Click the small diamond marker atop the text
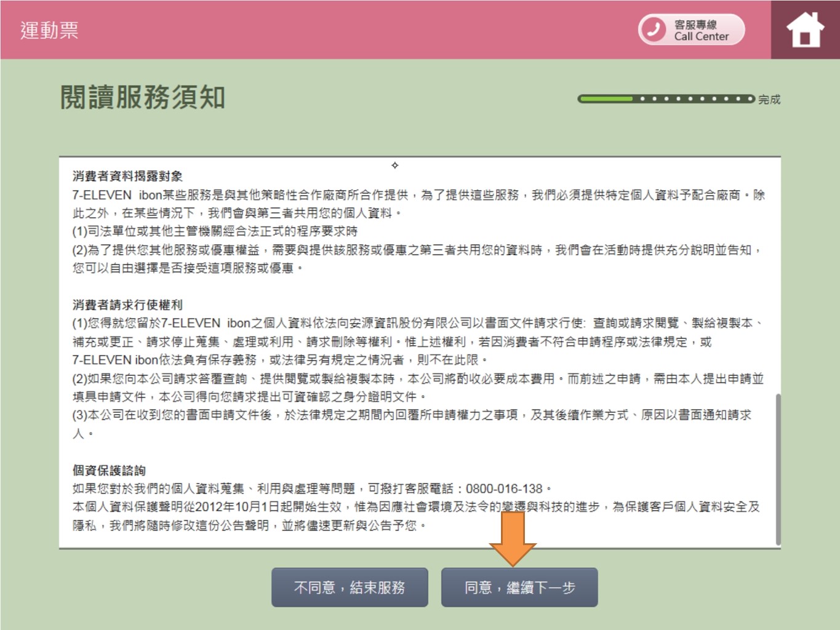This screenshot has width=840, height=630. click(x=395, y=165)
